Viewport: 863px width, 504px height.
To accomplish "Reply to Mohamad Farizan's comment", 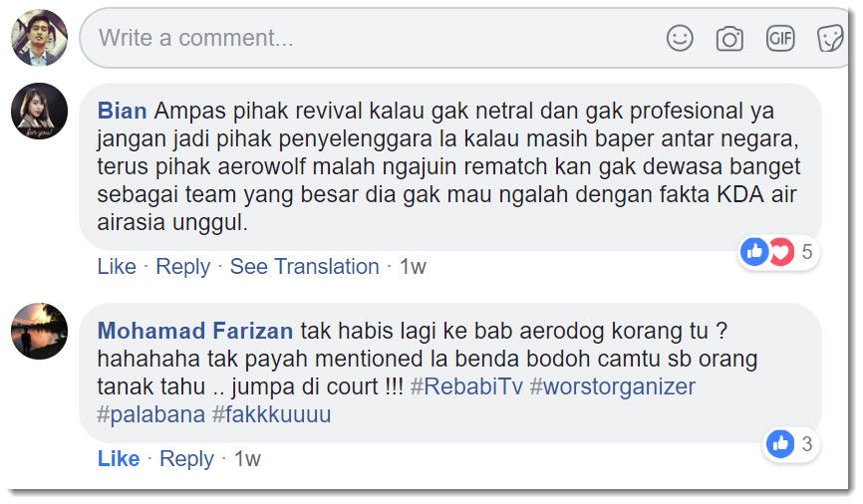I will point(186,458).
